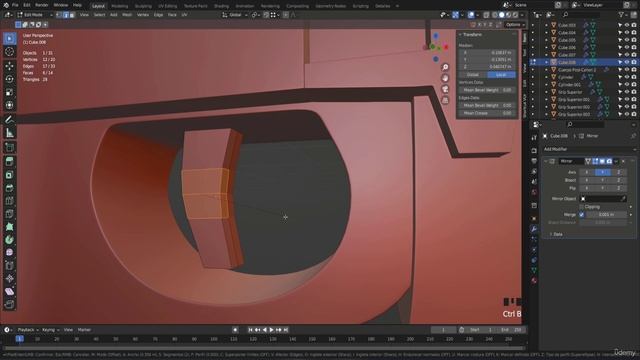Open the Add Modifier dropdown

tap(589, 149)
